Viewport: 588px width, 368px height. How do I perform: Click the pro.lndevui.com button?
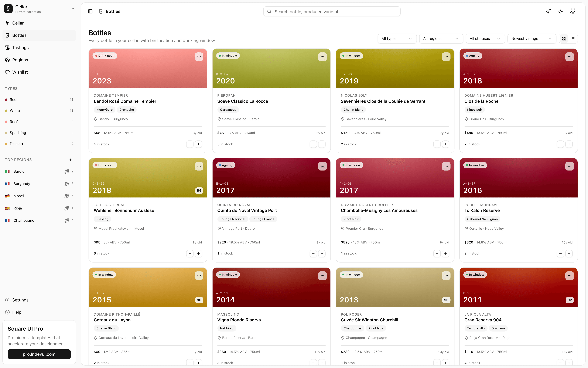(39, 354)
